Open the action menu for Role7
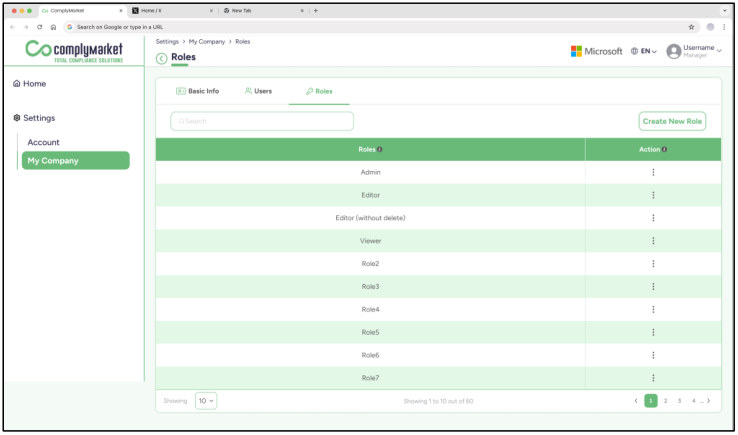 click(653, 378)
